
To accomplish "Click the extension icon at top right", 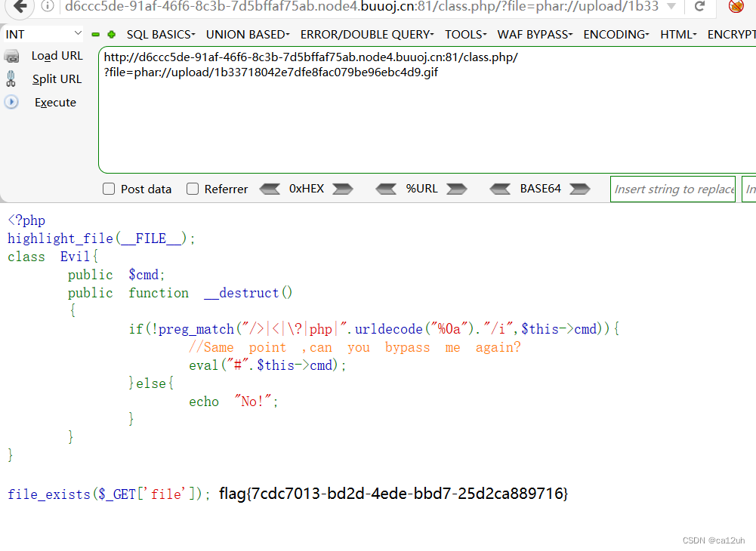I will (736, 6).
